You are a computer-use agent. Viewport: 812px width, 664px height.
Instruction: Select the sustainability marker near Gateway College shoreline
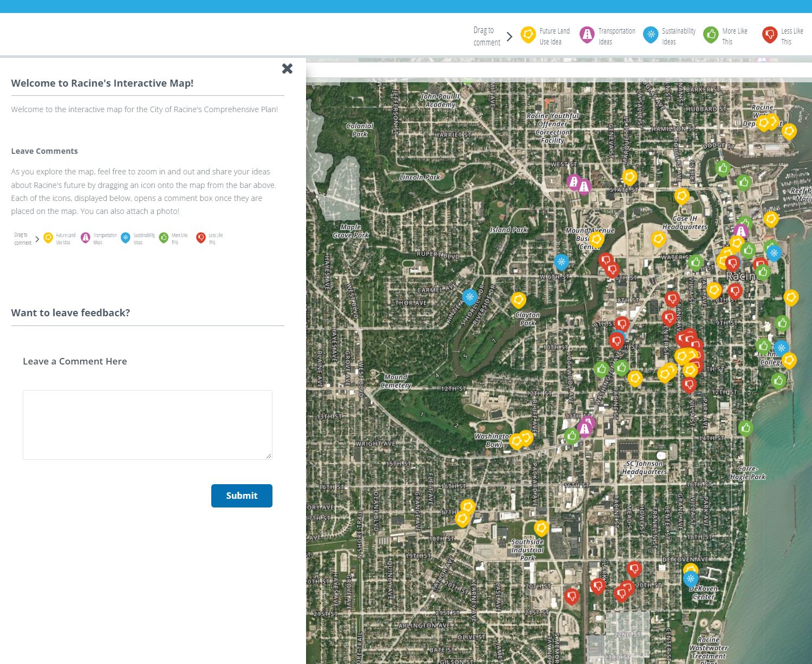coord(781,347)
